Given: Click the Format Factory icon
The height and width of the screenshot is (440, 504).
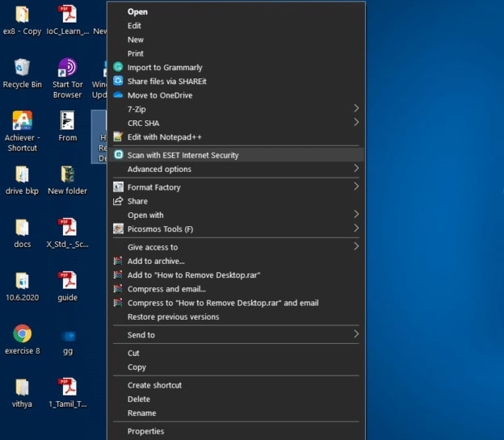Looking at the screenshot, I should [118, 187].
